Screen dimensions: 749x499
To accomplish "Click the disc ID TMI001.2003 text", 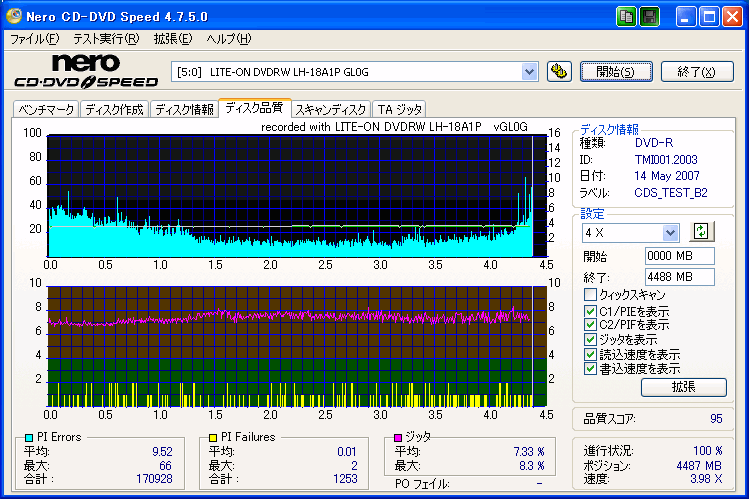I will pos(666,159).
